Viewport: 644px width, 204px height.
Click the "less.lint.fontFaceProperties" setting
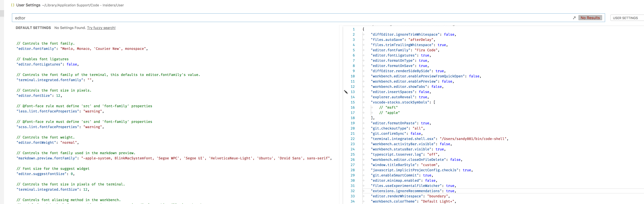(x=60, y=111)
